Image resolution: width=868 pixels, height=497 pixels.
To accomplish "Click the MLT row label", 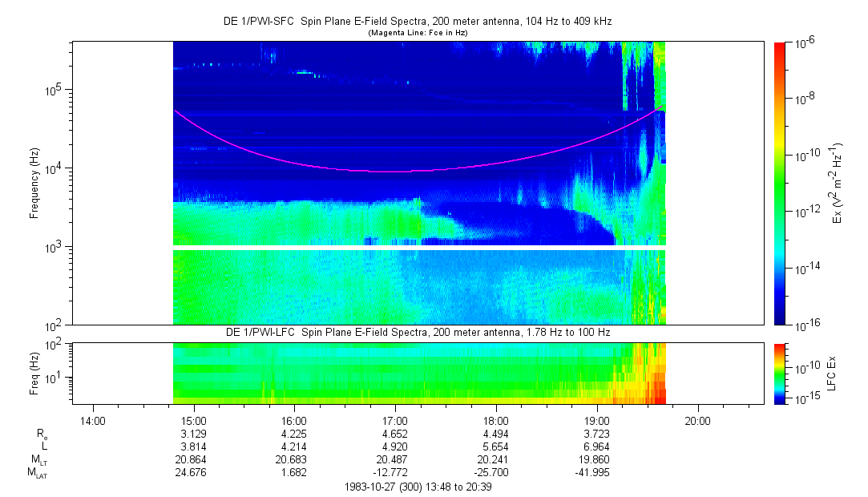I will coord(39,460).
